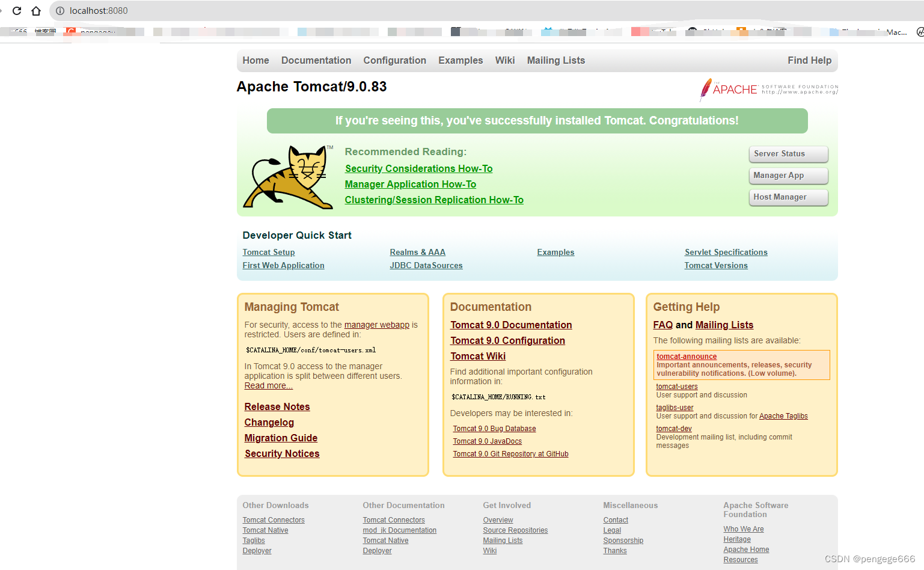
Task: Open Tomcat 9.0 Git Repository at GitHub
Action: tap(510, 454)
